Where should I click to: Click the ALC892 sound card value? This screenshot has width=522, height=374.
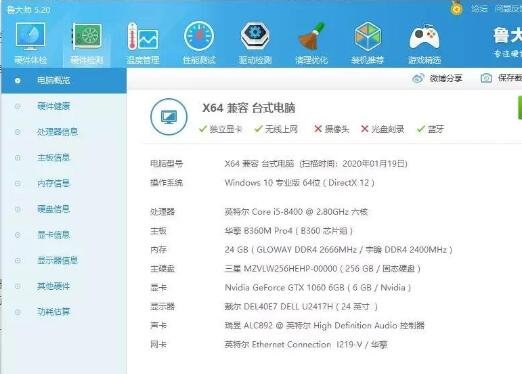324,326
